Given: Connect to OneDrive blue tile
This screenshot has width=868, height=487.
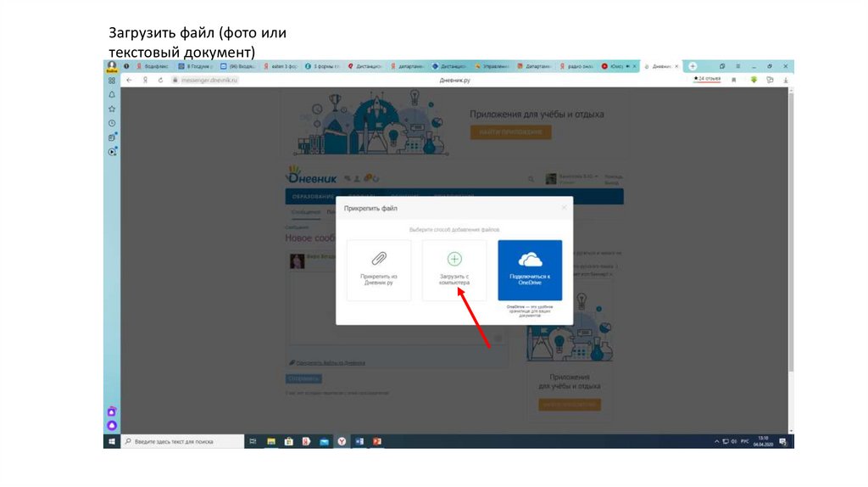Looking at the screenshot, I should (530, 271).
